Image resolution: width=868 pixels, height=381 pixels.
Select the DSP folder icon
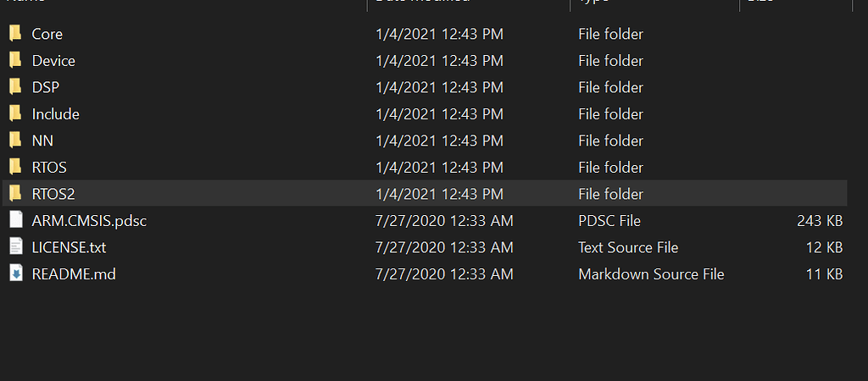(x=15, y=87)
